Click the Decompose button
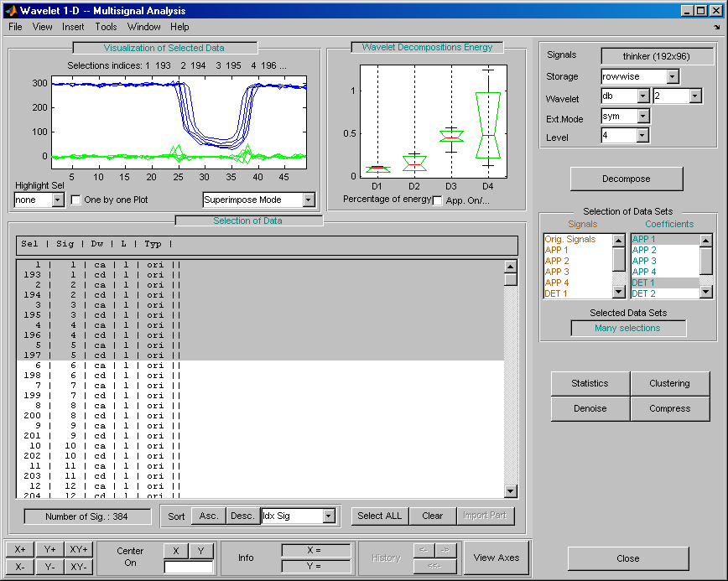The image size is (728, 581). [626, 179]
